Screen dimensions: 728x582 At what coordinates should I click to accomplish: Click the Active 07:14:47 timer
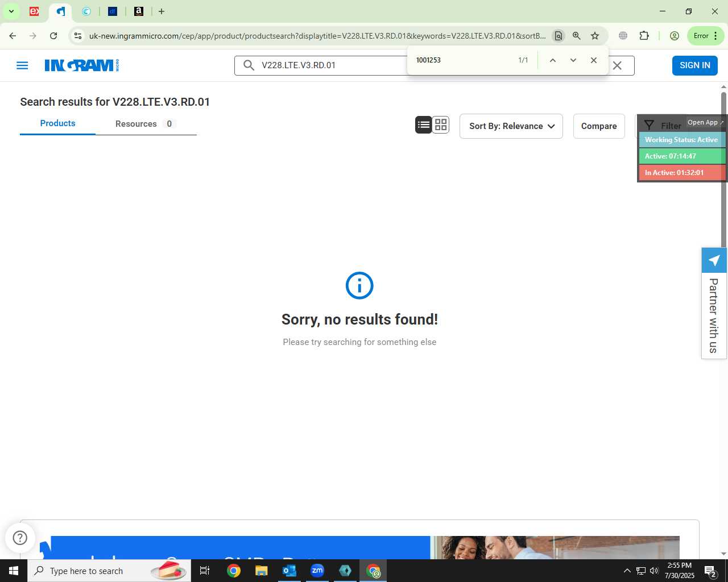[682, 156]
